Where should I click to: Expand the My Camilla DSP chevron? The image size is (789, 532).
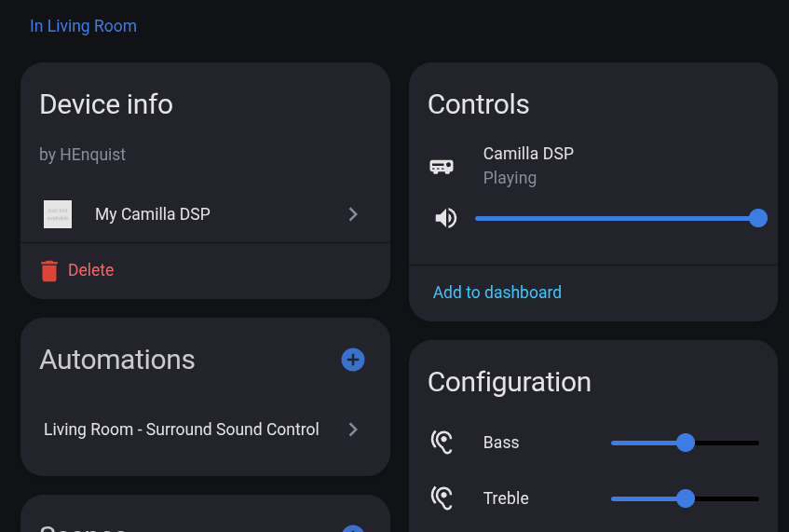353,214
